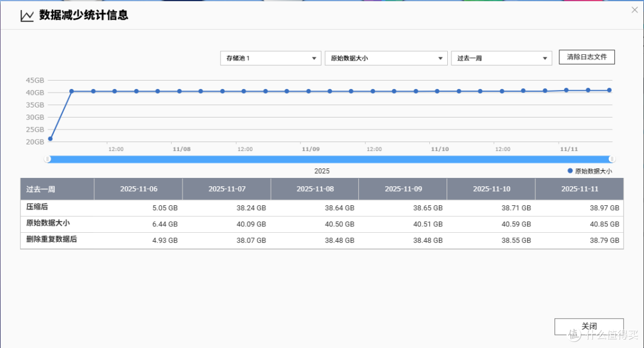Click the 11/10 date label on chart axis
This screenshot has height=348, width=644.
tap(439, 149)
